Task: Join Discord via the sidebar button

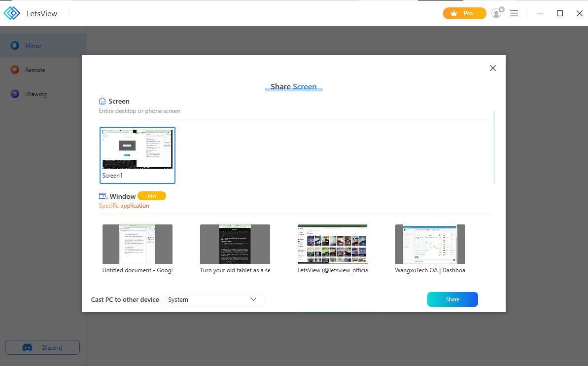Action: click(x=42, y=347)
